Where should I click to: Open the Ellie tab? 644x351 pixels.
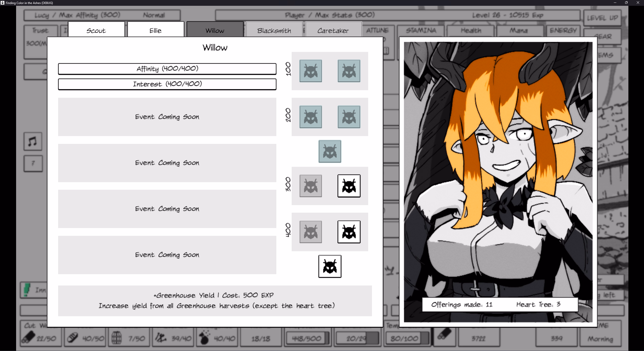coord(156,30)
